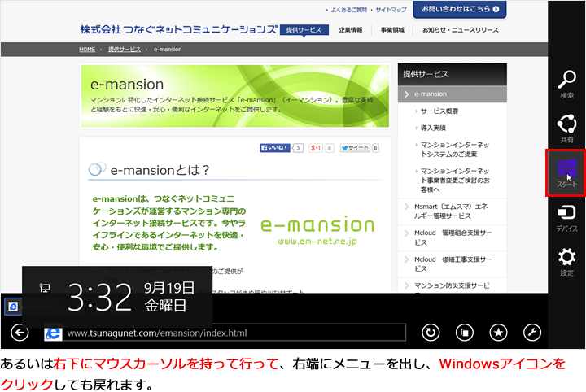Open マンションインターネットシステムのご提案 sidebar link
The height and width of the screenshot is (392, 586).
pyautogui.click(x=455, y=150)
